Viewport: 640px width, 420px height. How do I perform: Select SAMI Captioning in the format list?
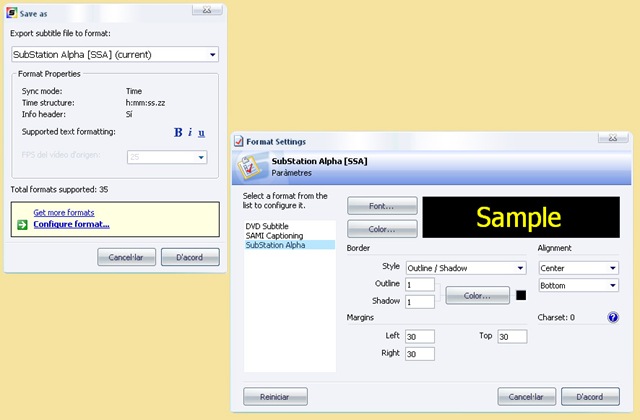point(274,236)
